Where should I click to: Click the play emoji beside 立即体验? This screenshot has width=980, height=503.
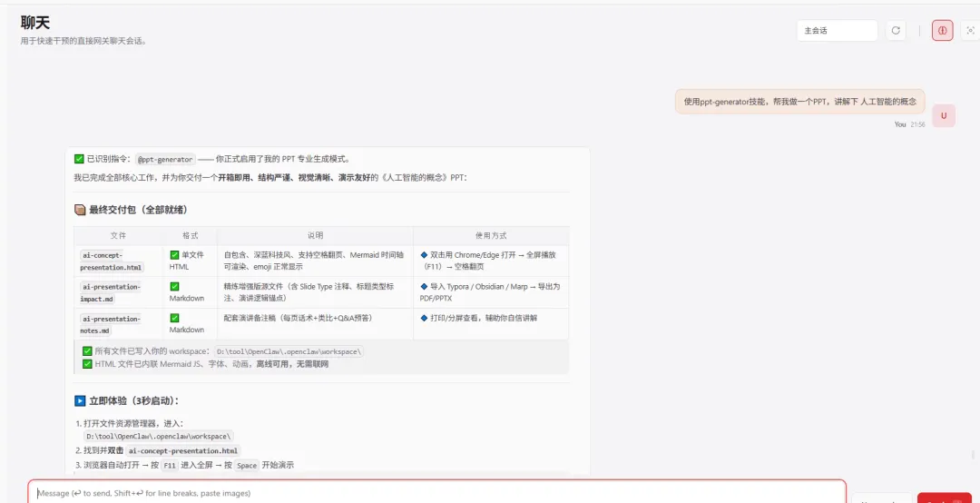[79, 400]
